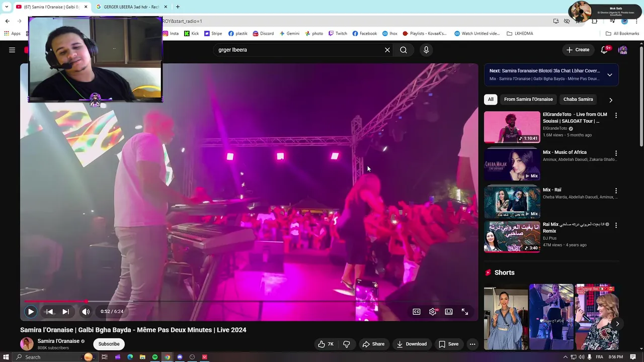This screenshot has width=644, height=362.
Task: Open options for the Rai Mix Remix video
Action: (x=616, y=225)
